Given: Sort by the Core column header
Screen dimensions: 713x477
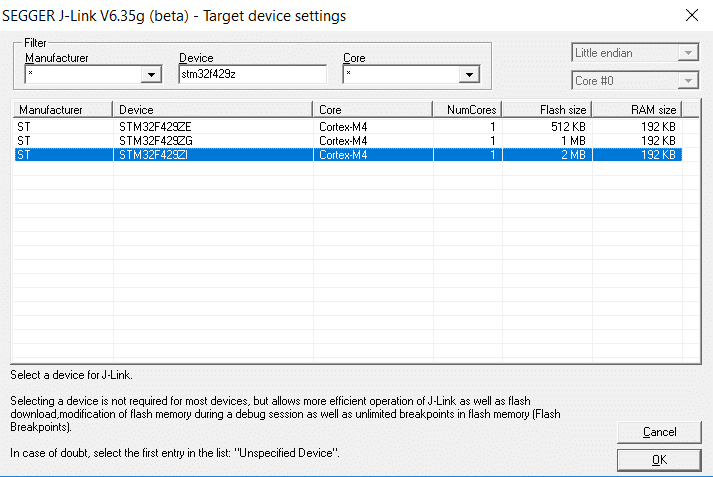Looking at the screenshot, I should (x=373, y=109).
